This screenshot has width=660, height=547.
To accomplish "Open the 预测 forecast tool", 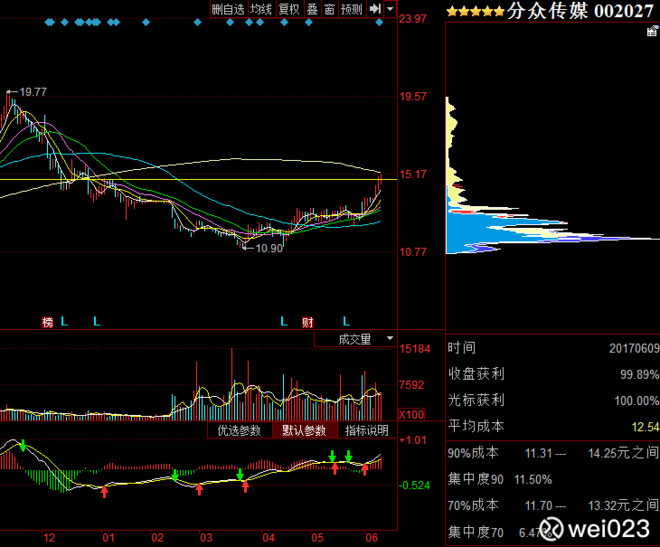I will (351, 9).
